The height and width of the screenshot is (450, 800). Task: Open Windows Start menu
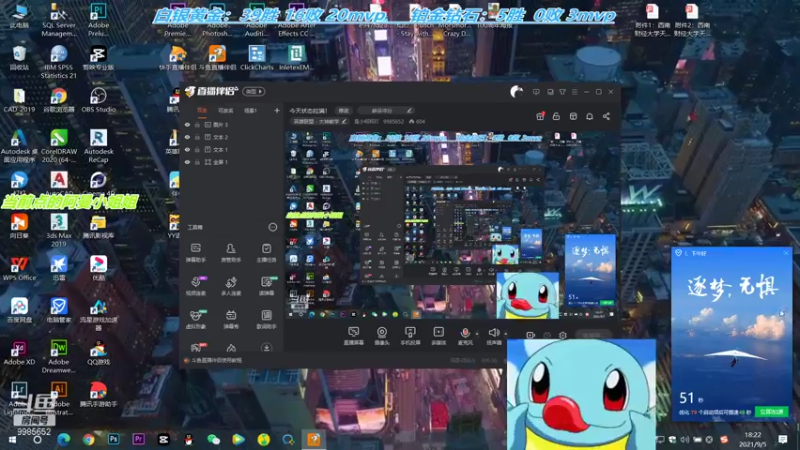(x=12, y=440)
